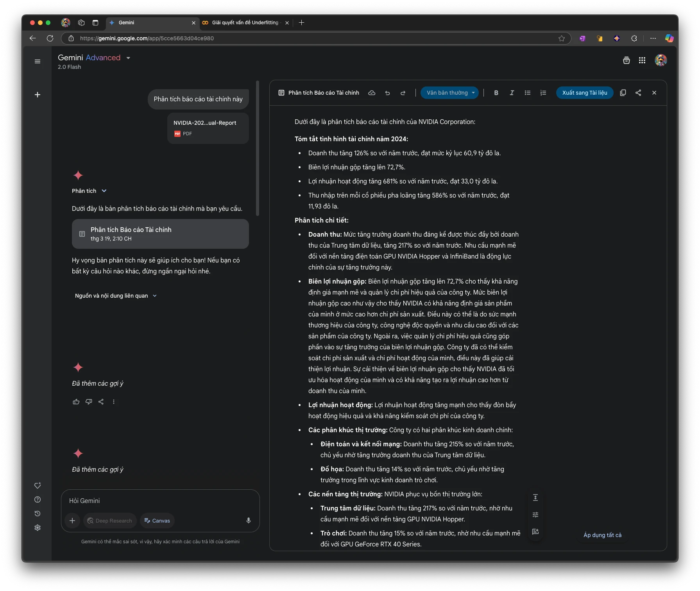
Task: Like the response with thumbs up
Action: pos(76,402)
